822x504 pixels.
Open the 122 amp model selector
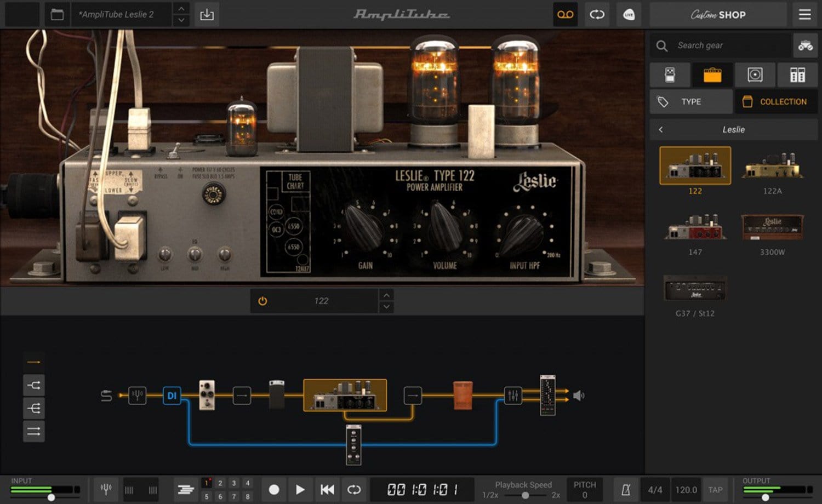[x=321, y=301]
